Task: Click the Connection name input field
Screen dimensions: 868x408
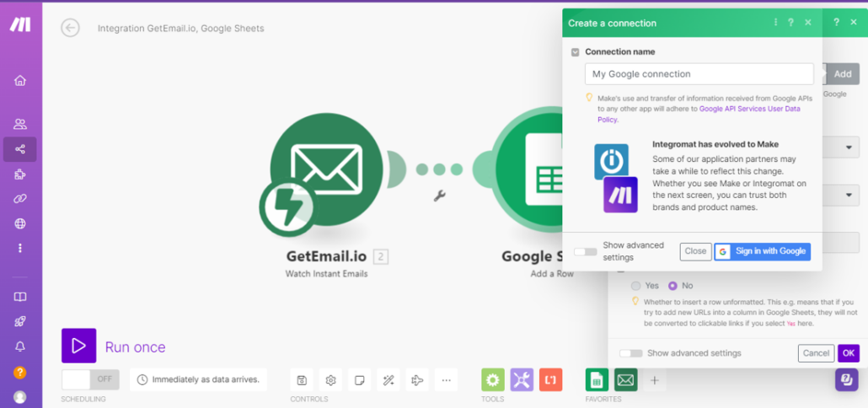Action: (x=699, y=73)
